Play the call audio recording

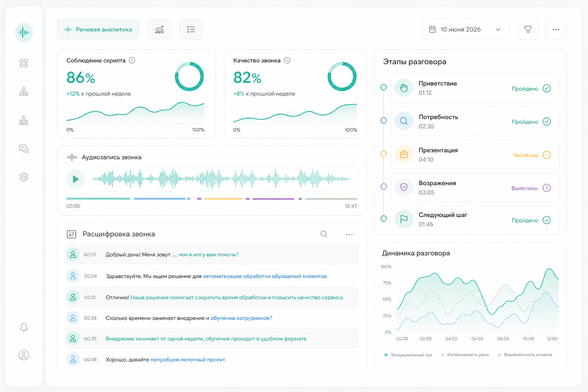click(x=75, y=179)
